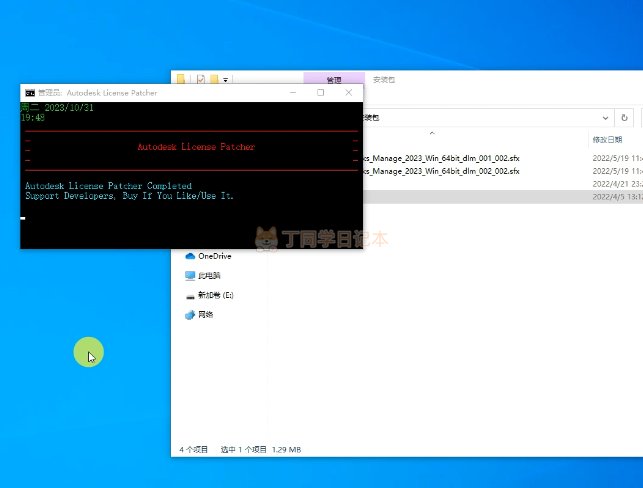
Task: Open 此电脑 in the navigation pane
Action: (209, 276)
